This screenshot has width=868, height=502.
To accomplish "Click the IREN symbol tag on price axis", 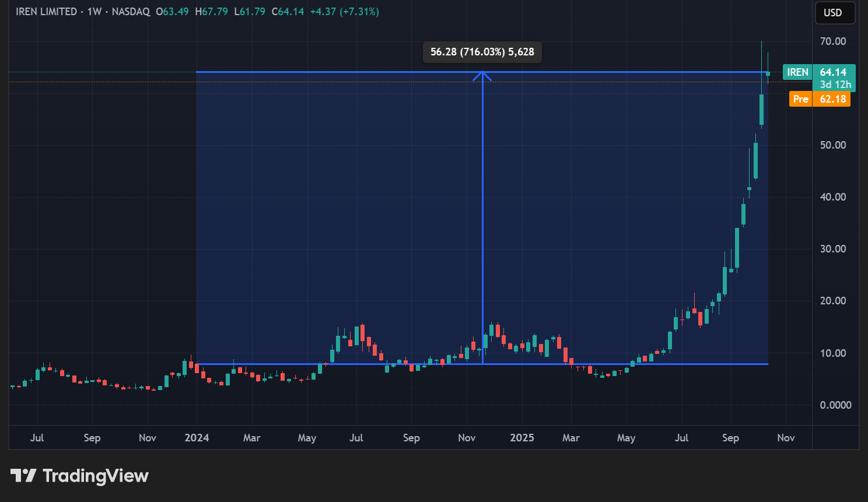I will (x=797, y=72).
